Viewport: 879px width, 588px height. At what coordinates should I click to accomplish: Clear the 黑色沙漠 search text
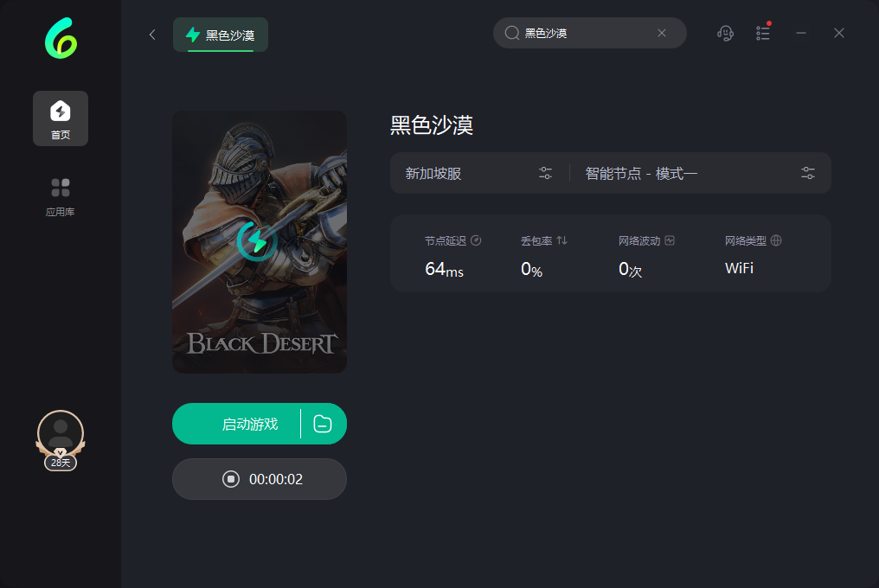pos(662,33)
